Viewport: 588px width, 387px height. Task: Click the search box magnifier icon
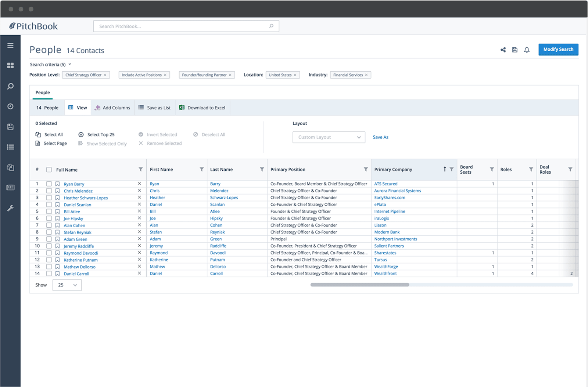(x=271, y=26)
